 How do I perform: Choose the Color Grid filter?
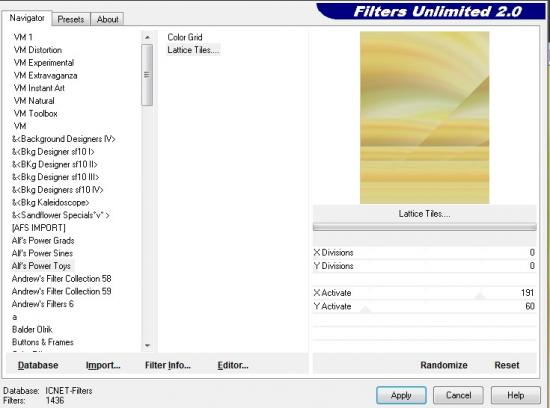click(185, 37)
